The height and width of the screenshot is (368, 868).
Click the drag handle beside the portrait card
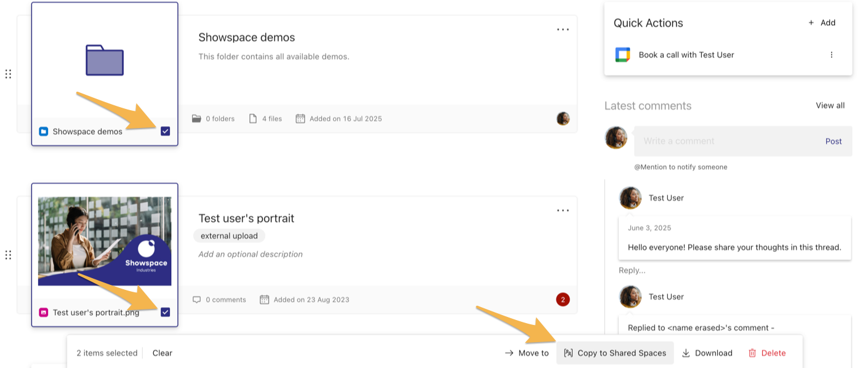click(9, 254)
